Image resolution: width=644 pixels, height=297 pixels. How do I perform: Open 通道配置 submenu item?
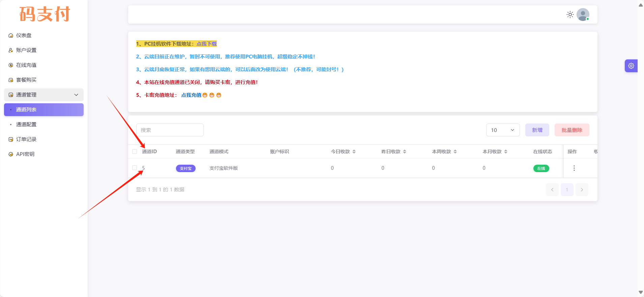[x=26, y=125]
